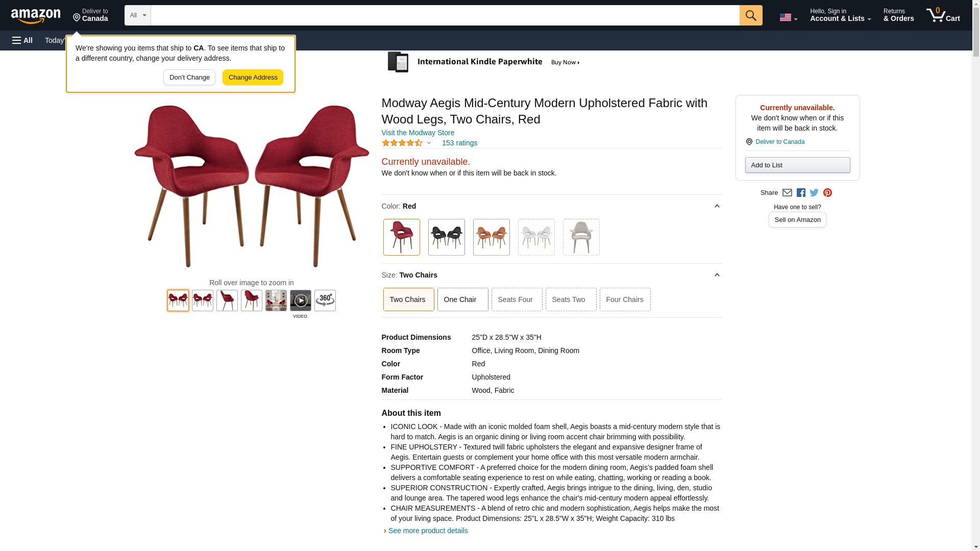Share via email envelope icon
The image size is (980, 551).
point(787,193)
